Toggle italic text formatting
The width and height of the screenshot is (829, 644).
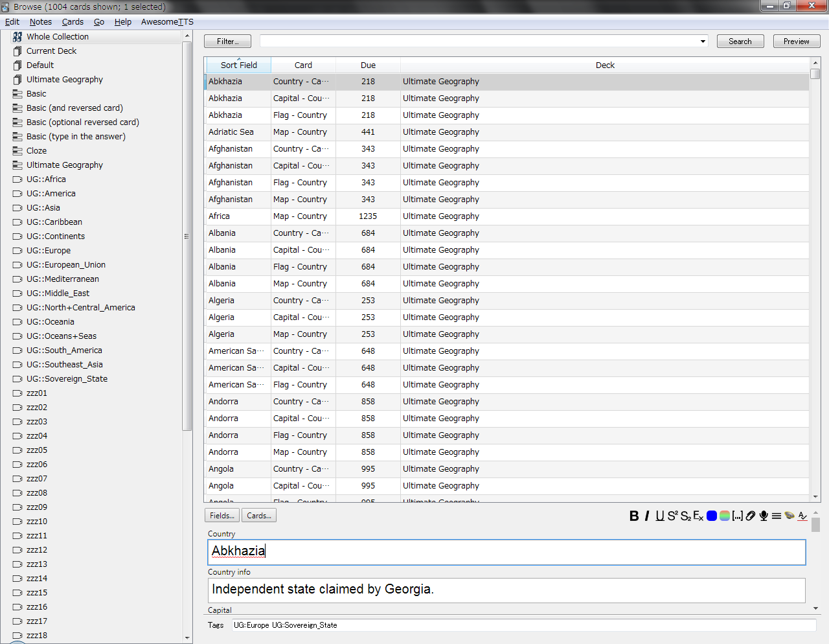pyautogui.click(x=647, y=516)
